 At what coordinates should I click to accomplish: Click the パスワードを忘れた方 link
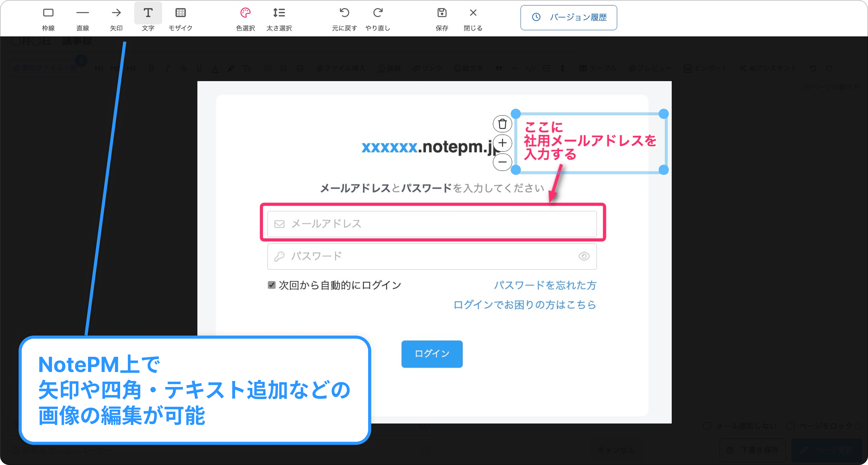pyautogui.click(x=545, y=285)
